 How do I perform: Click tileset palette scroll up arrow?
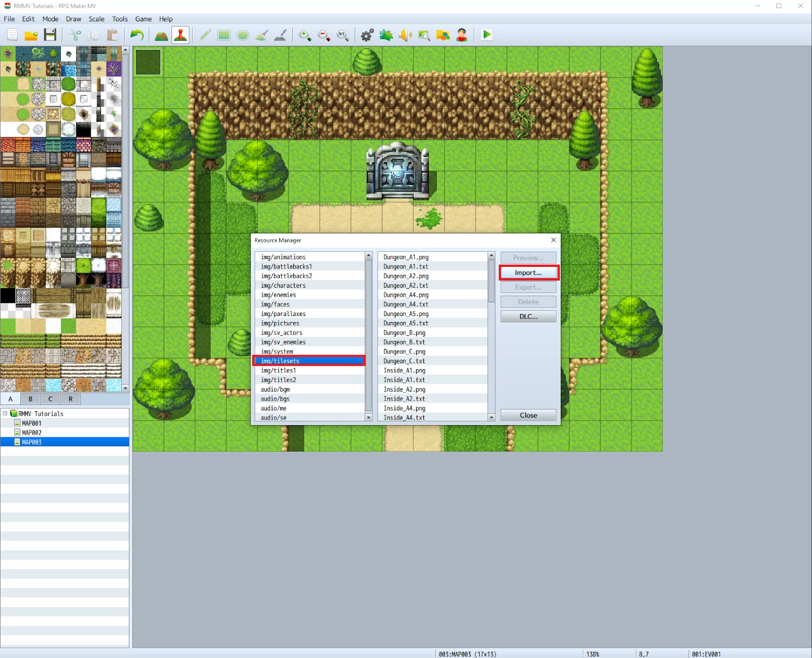pos(125,50)
